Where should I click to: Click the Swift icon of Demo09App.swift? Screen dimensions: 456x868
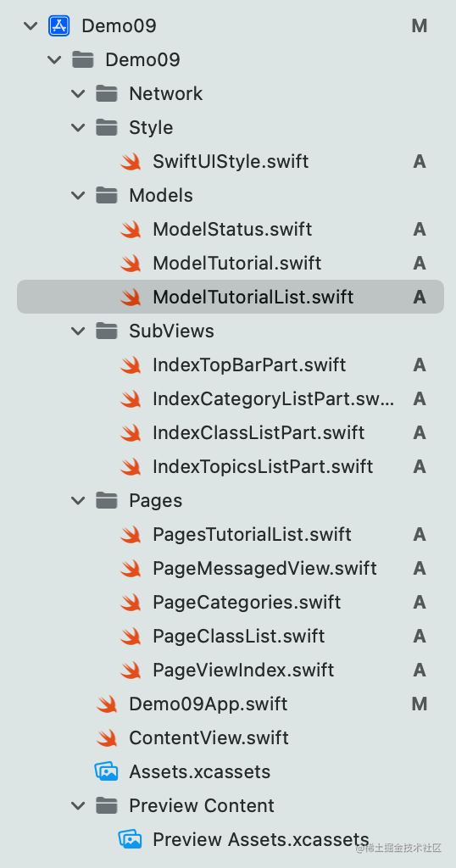(x=107, y=704)
